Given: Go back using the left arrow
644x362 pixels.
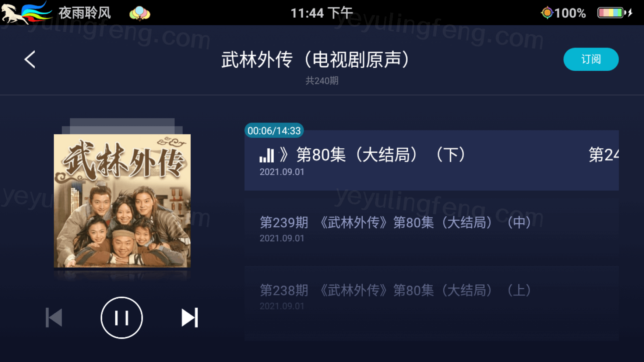Looking at the screenshot, I should coord(30,59).
